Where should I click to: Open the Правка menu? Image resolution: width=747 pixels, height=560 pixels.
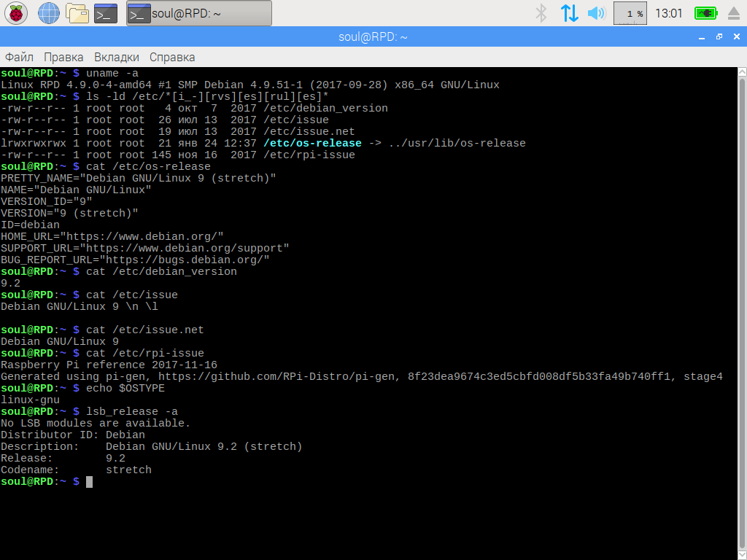[x=63, y=57]
